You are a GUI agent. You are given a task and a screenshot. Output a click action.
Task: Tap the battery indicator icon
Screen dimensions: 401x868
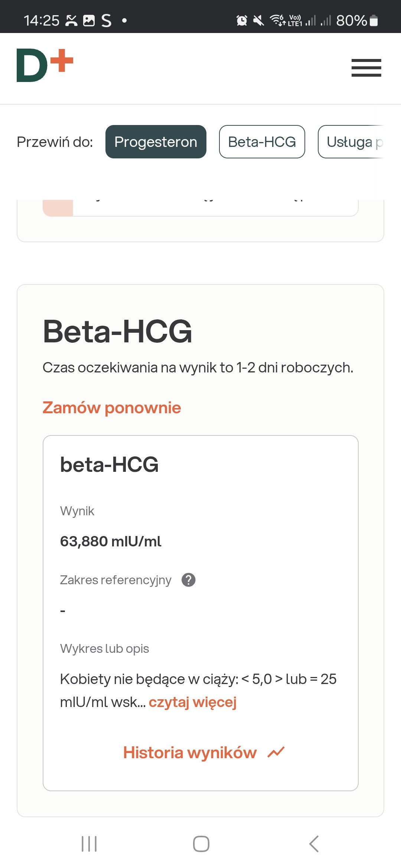click(374, 20)
